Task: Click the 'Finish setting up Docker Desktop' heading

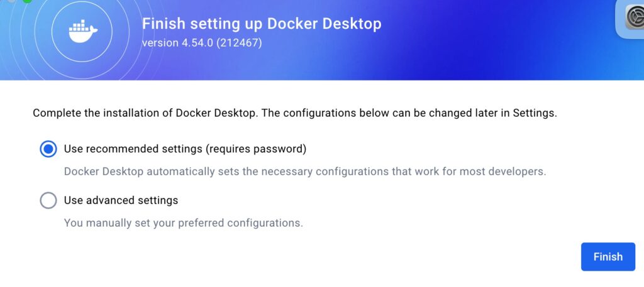Action: tap(261, 24)
